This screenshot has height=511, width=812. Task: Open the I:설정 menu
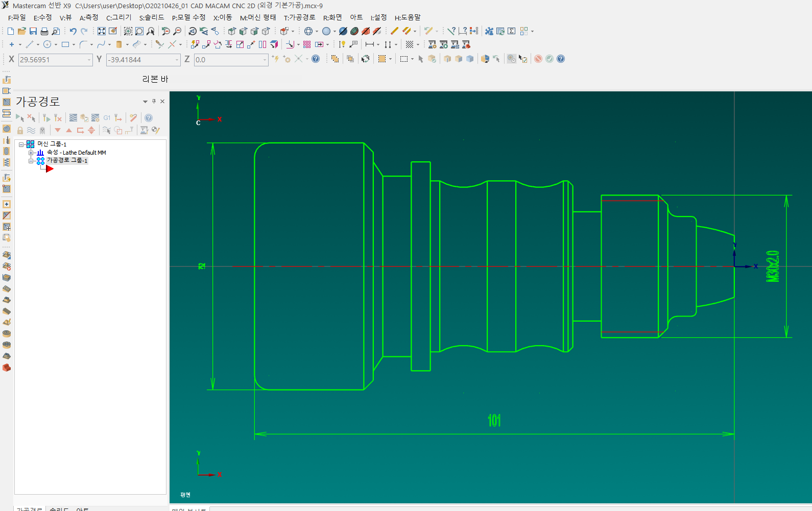coord(378,17)
